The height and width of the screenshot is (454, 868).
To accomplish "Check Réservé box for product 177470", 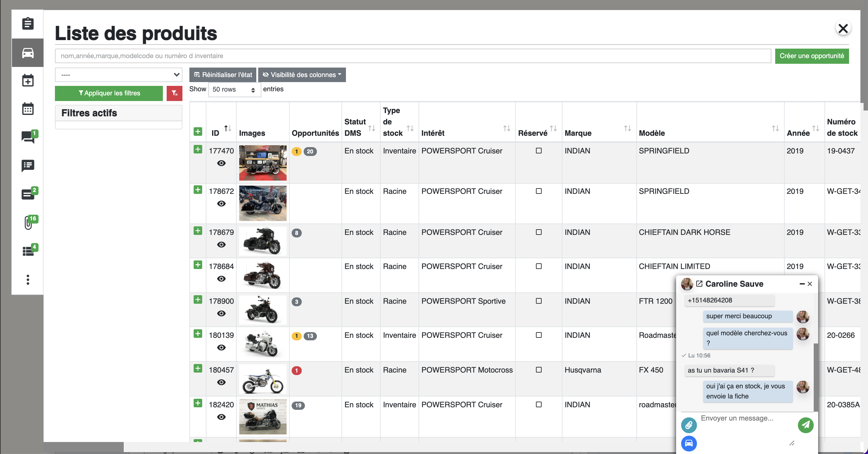I will (539, 151).
